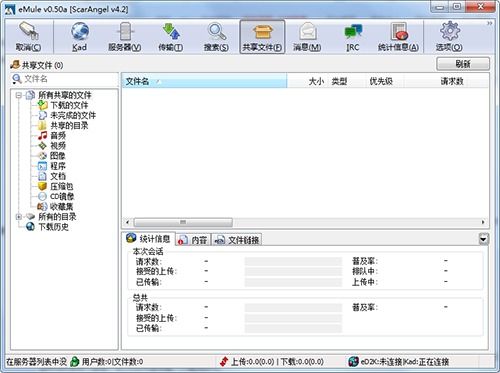The width and height of the screenshot is (500, 373).
Task: Click the eD2K:未连接|Kad:正在连接 status text
Action: (405, 362)
